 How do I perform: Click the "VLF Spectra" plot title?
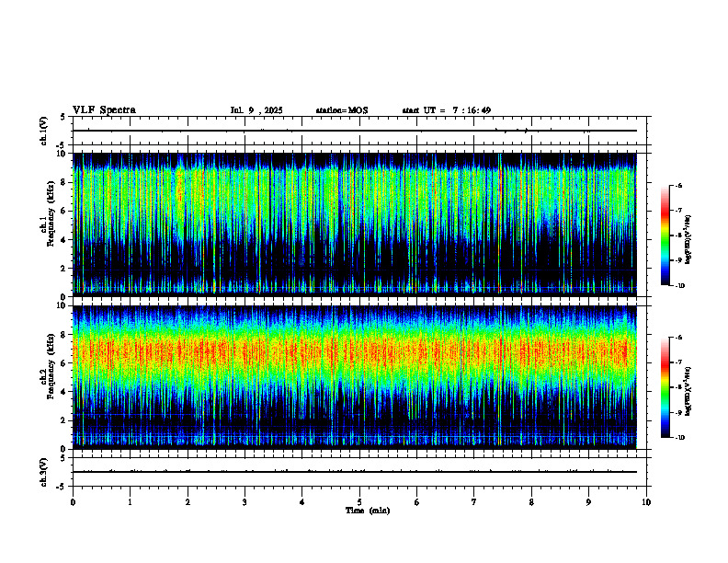[104, 110]
